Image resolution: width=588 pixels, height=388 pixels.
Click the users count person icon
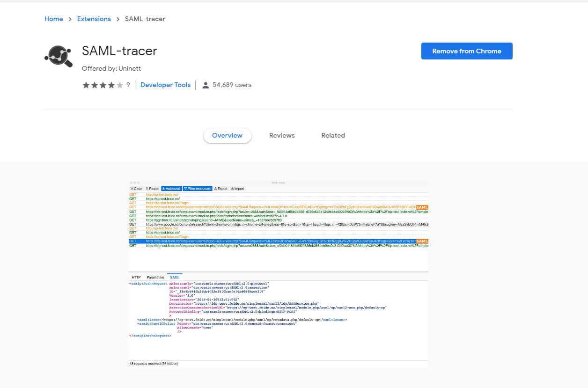click(x=205, y=85)
